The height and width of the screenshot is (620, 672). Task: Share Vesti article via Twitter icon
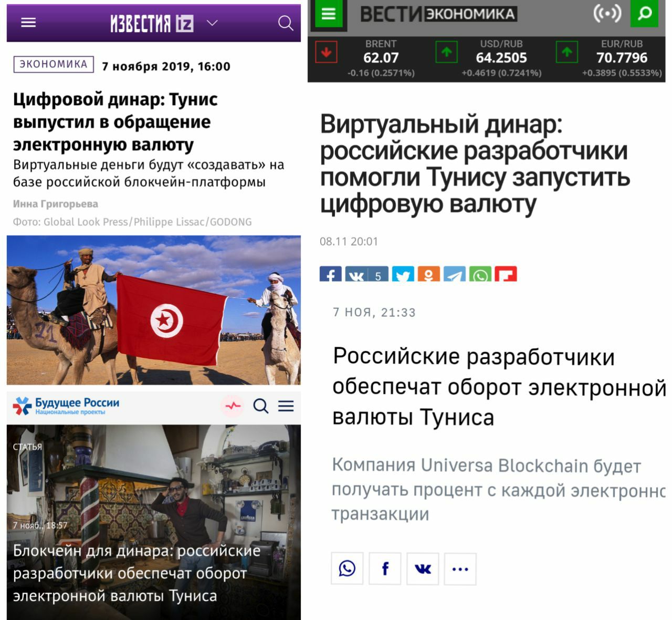coord(403,274)
